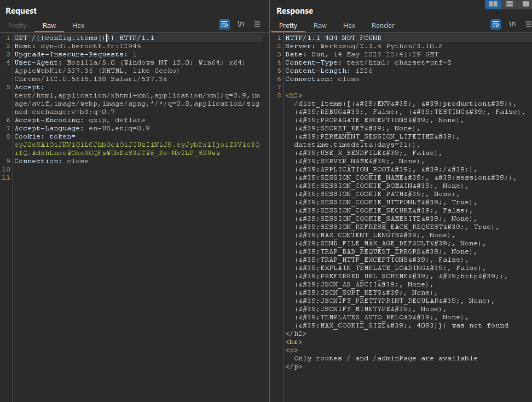Select the Hex tab in Response pane

pos(349,25)
